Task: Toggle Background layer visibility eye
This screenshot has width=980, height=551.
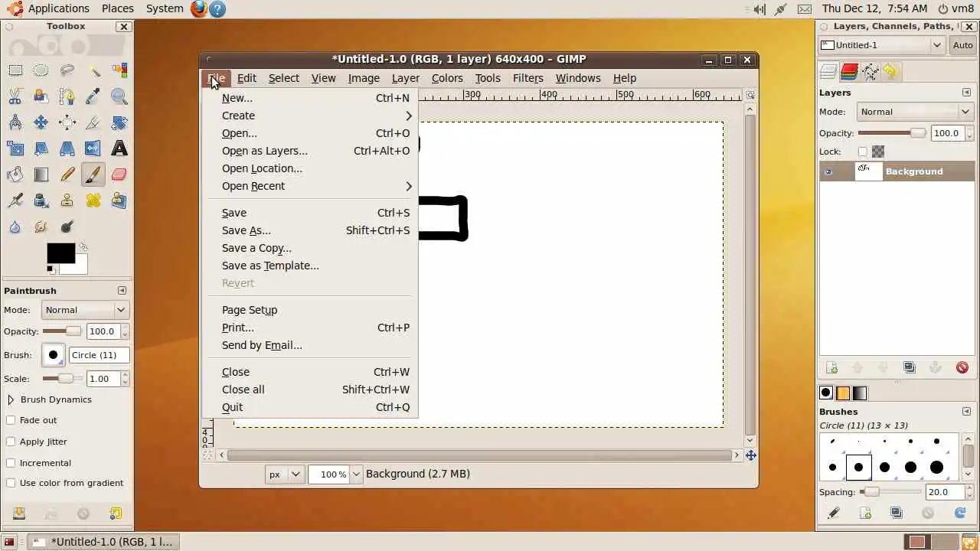Action: pyautogui.click(x=828, y=171)
